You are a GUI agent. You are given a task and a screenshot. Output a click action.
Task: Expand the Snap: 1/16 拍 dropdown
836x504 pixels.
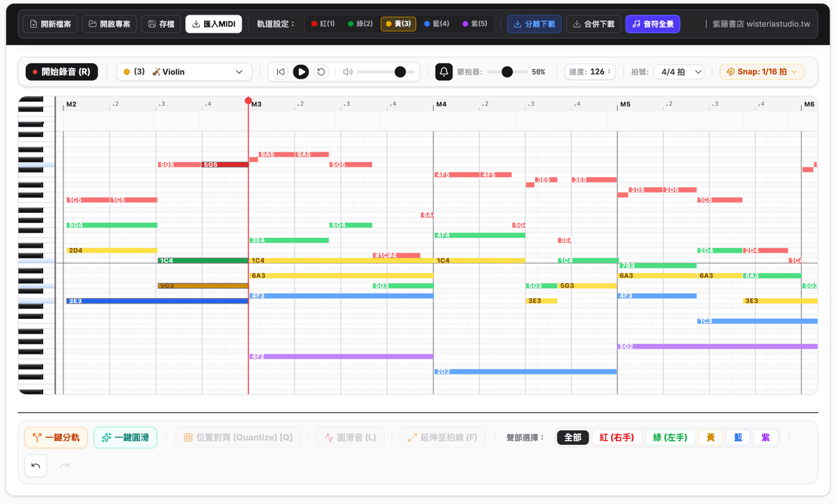click(x=761, y=72)
